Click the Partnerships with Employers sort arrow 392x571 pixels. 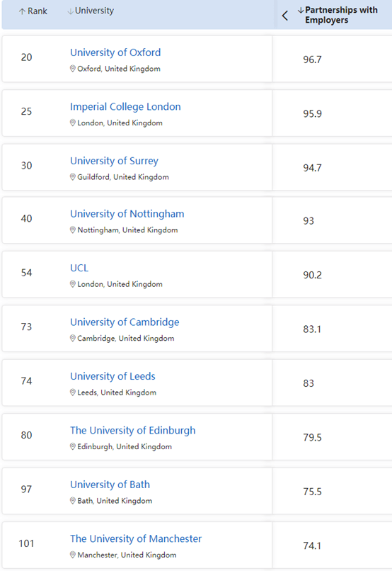point(300,10)
